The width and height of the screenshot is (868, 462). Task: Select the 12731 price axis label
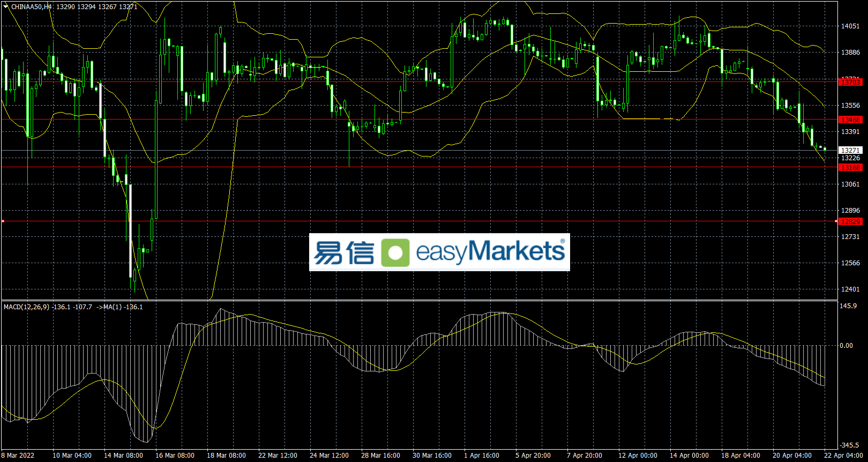850,237
